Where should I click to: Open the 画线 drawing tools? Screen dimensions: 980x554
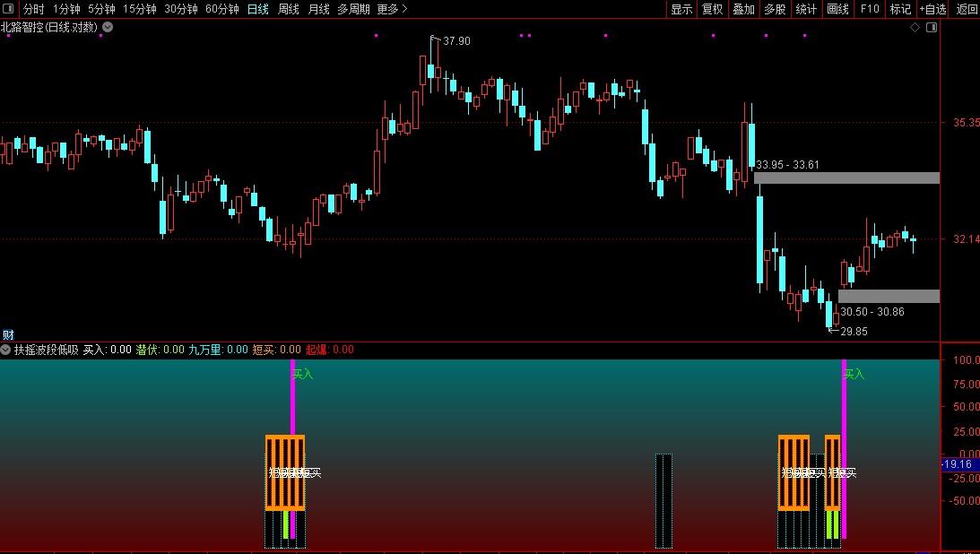pyautogui.click(x=838, y=9)
